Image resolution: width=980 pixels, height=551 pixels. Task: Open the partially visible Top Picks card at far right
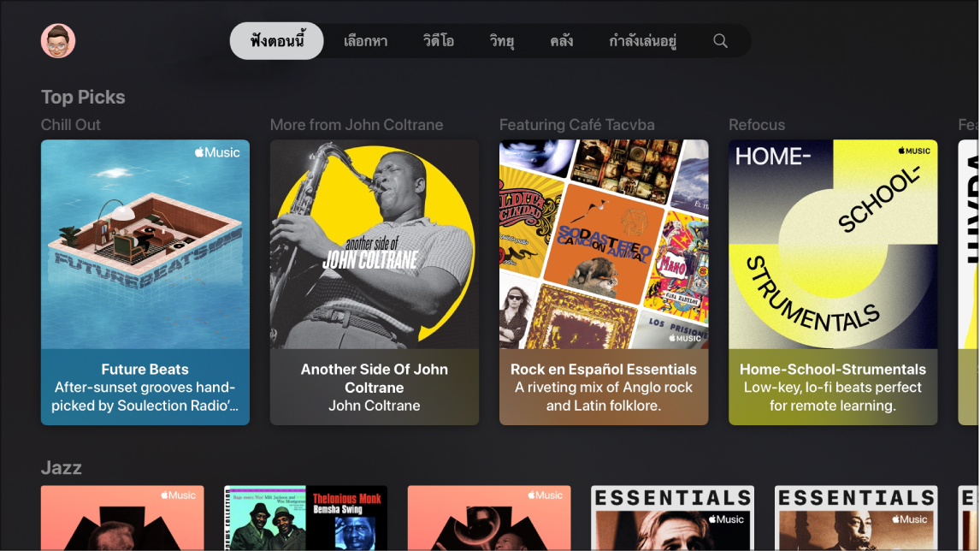[968, 282]
